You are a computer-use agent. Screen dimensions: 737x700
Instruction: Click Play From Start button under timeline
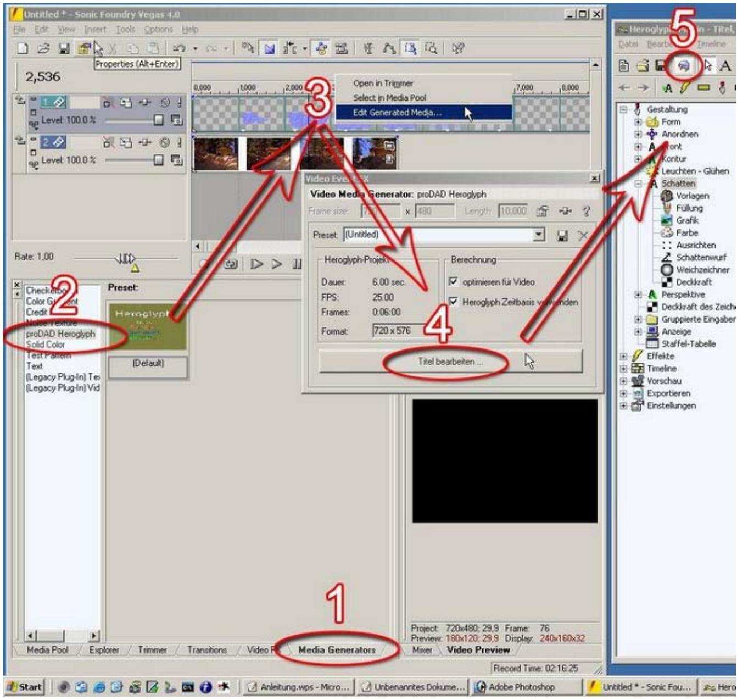(x=256, y=264)
